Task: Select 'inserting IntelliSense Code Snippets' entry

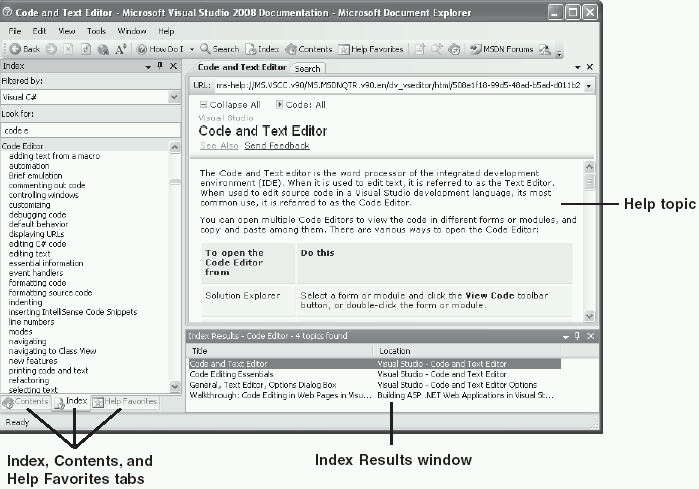Action: (x=73, y=312)
